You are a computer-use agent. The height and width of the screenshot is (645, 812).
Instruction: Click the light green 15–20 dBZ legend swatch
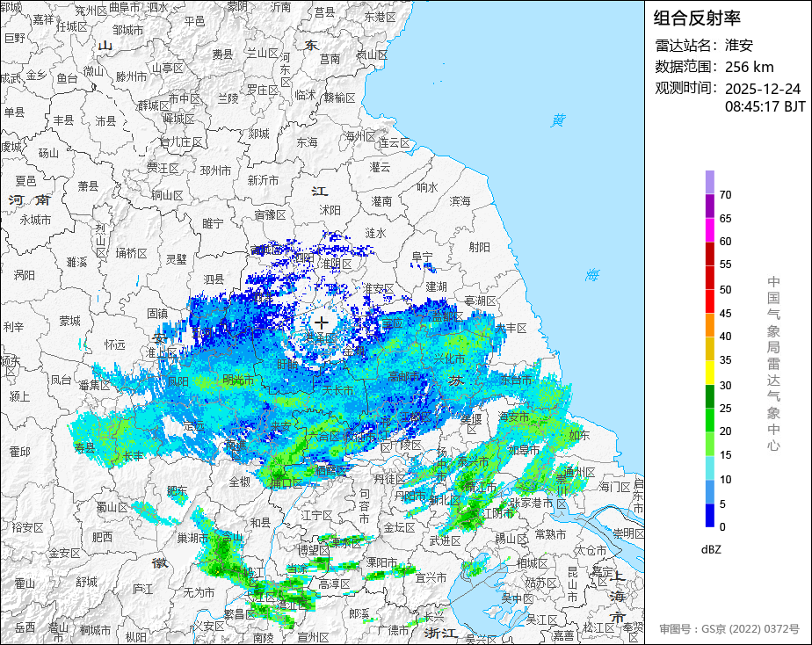point(709,444)
